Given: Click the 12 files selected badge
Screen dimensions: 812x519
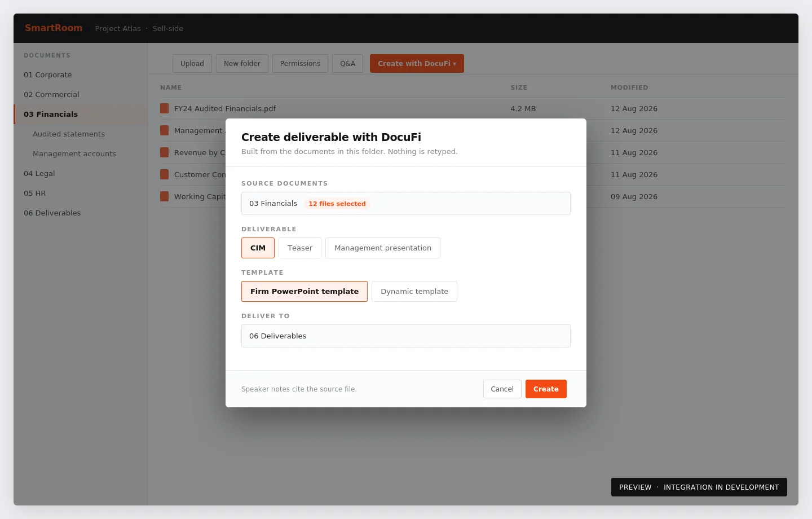Looking at the screenshot, I should click(337, 204).
